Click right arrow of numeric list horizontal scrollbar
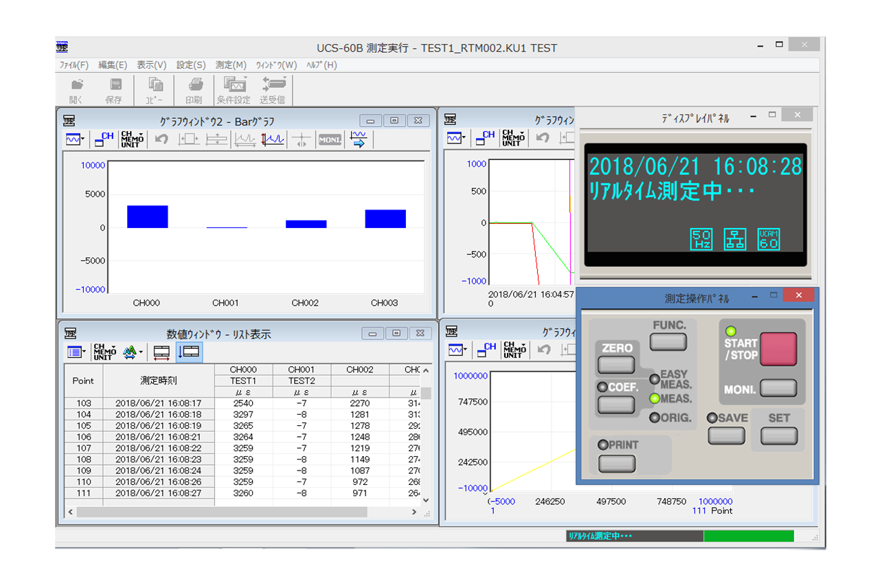Screen dimensions: 882x588 pyautogui.click(x=414, y=512)
